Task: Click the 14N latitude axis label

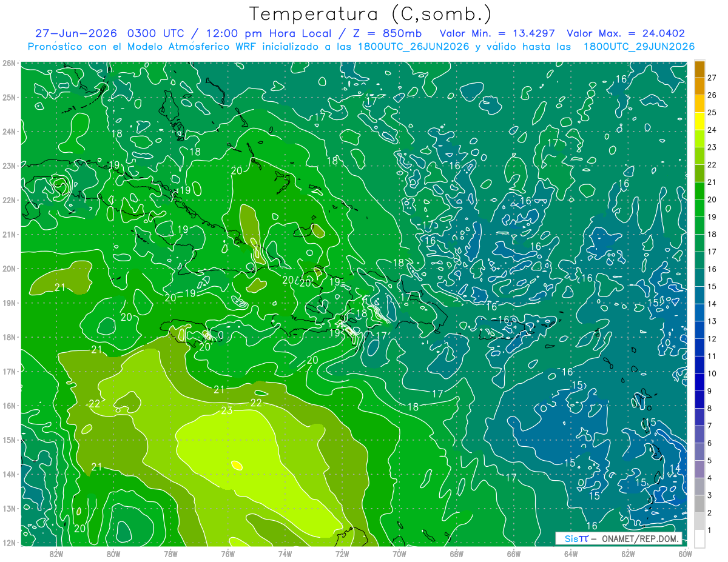Action: pyautogui.click(x=8, y=474)
